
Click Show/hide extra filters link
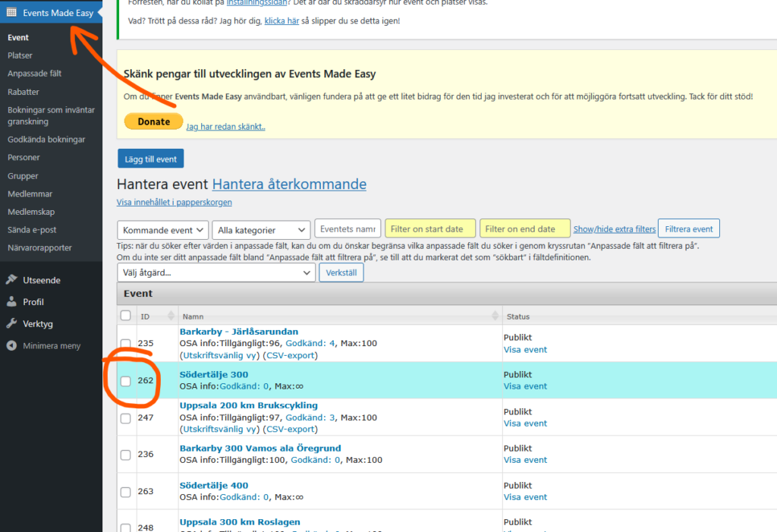615,229
